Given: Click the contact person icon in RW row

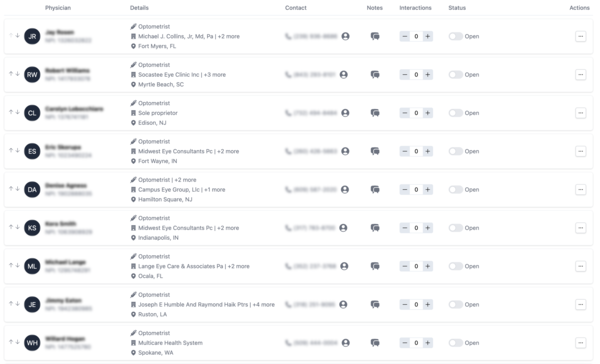Looking at the screenshot, I should pos(344,75).
